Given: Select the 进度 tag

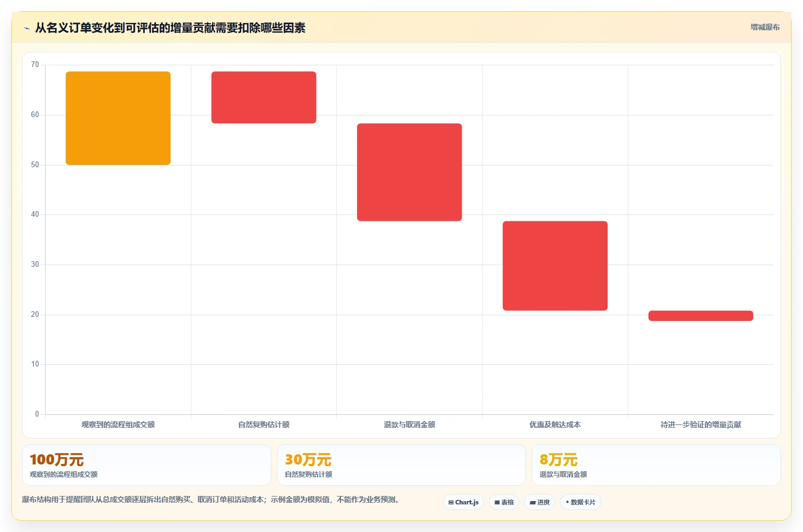Looking at the screenshot, I should click(539, 502).
